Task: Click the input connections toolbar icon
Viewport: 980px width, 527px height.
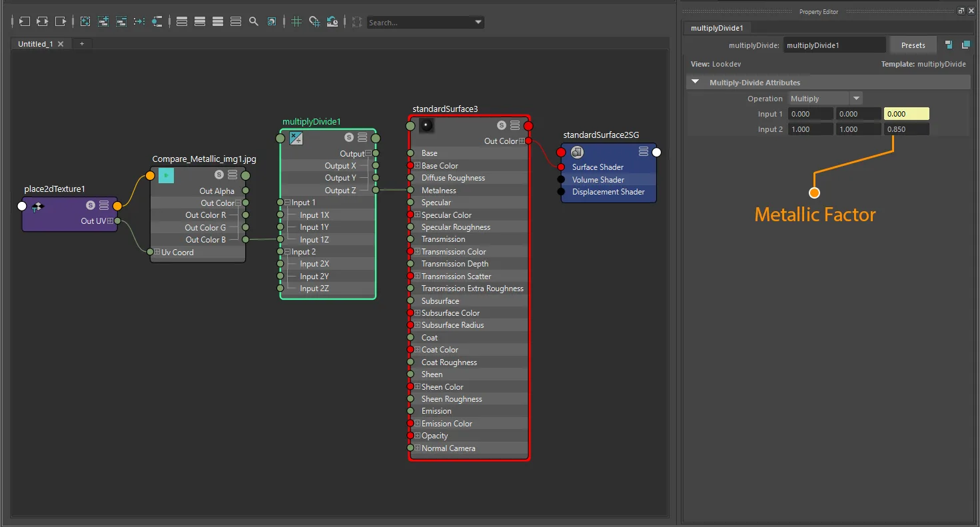Action: [24, 21]
